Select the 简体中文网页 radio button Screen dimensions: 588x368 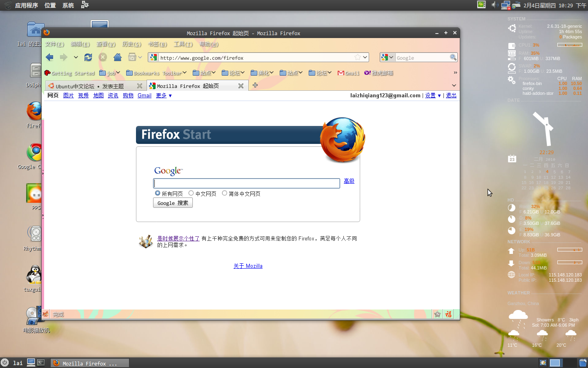pyautogui.click(x=224, y=193)
